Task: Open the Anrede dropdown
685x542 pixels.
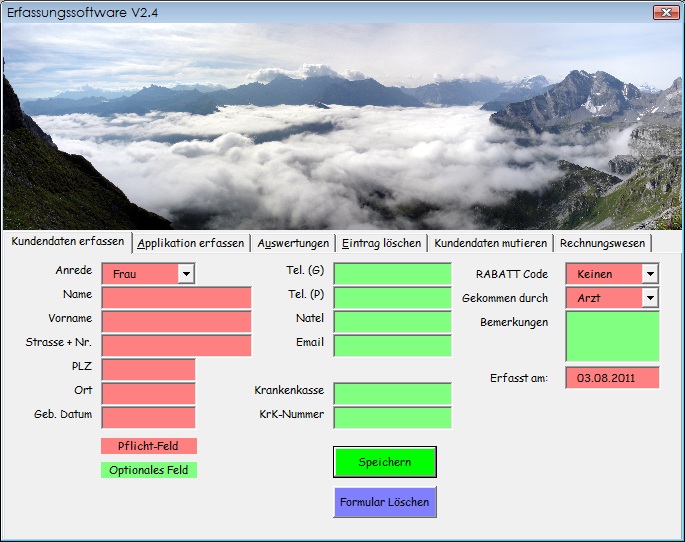Action: [x=186, y=273]
